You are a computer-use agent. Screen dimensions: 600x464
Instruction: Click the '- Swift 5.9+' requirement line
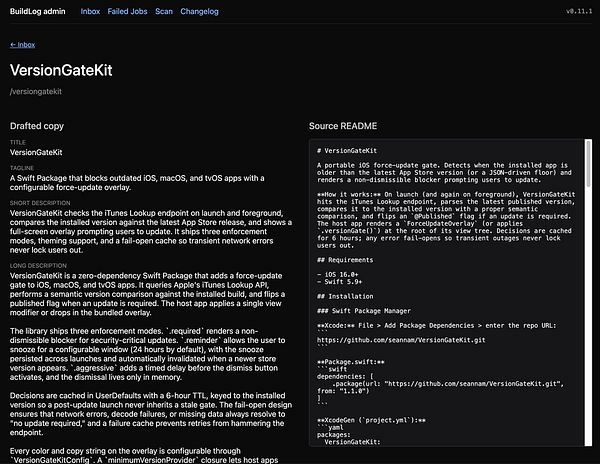pos(339,282)
